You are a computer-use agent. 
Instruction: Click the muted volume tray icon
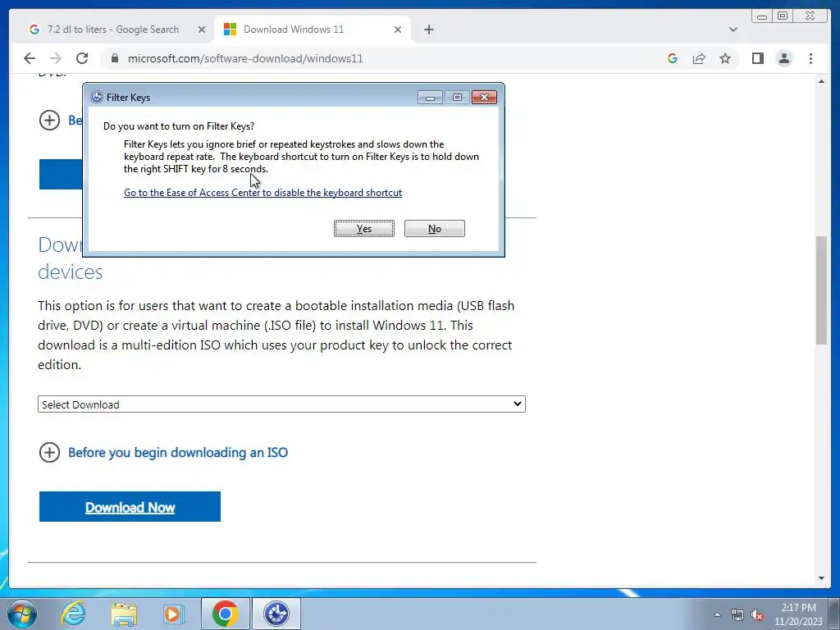[757, 614]
